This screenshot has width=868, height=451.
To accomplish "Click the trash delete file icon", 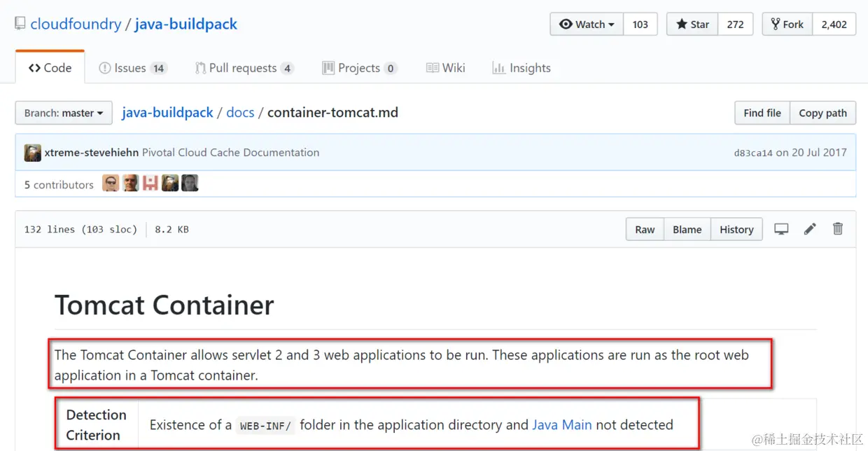I will [838, 228].
